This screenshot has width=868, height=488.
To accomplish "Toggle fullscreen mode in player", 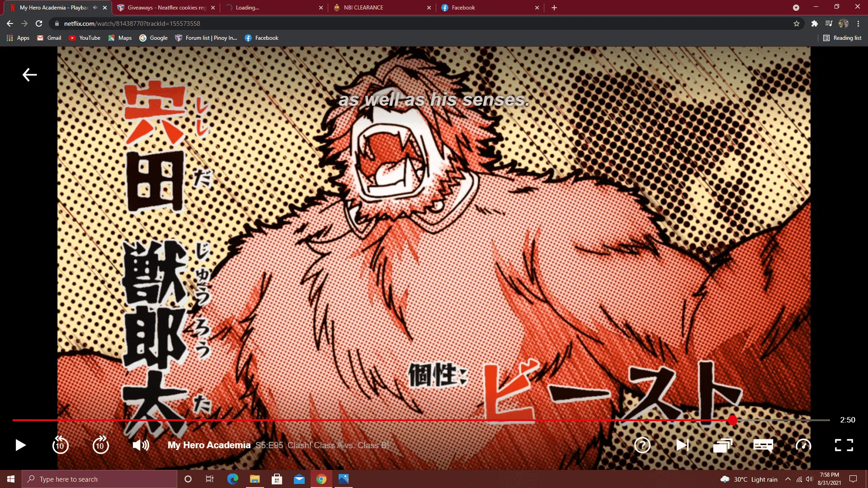I will pos(844,445).
